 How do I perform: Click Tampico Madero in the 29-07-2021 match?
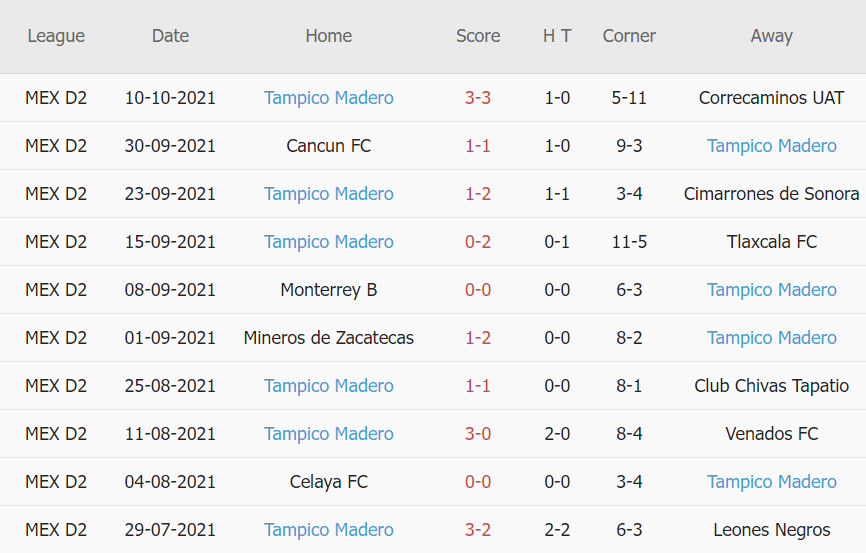coord(328,530)
